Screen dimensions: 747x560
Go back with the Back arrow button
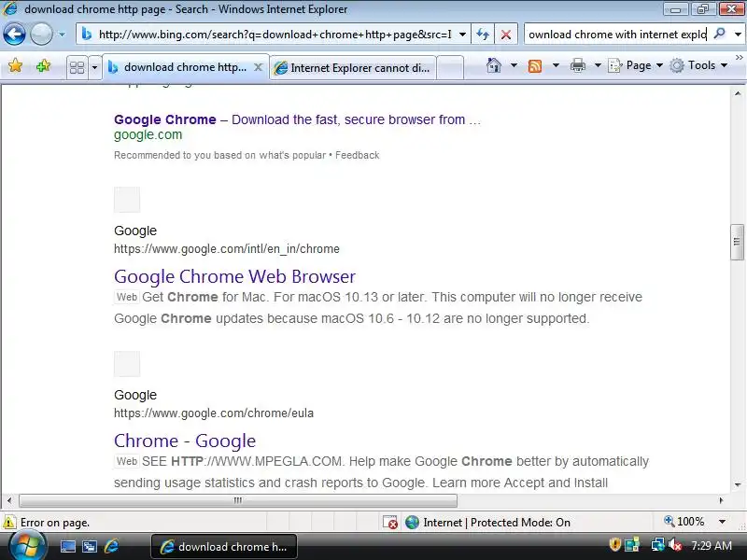pyautogui.click(x=14, y=35)
